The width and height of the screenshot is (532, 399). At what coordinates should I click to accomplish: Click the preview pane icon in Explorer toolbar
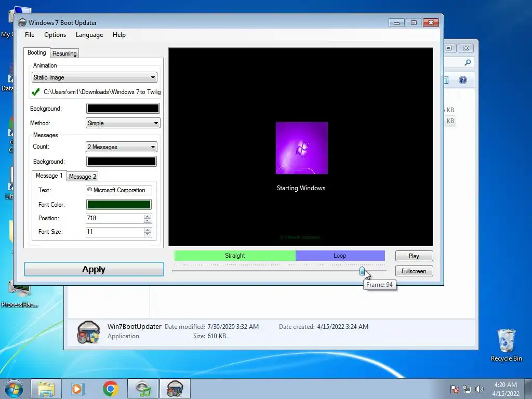(447, 80)
